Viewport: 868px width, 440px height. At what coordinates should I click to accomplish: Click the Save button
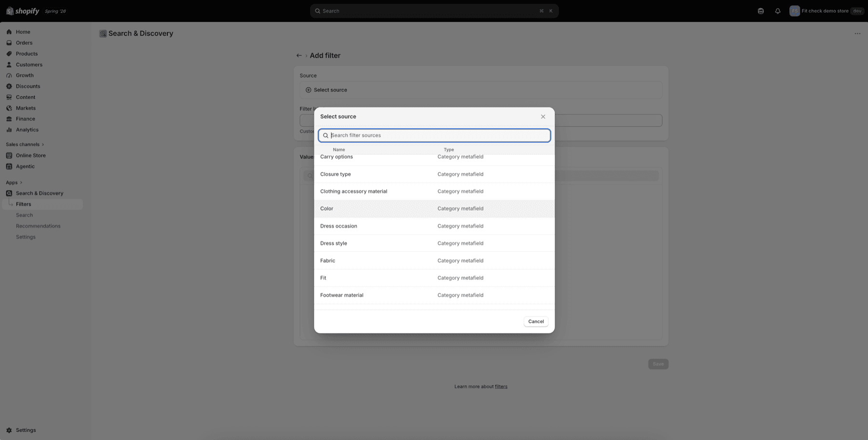tap(658, 364)
